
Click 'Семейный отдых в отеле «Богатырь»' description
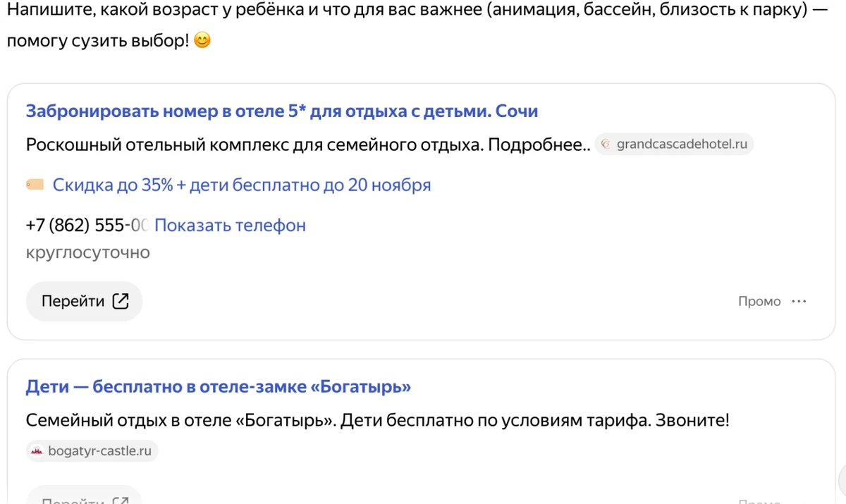point(377,421)
